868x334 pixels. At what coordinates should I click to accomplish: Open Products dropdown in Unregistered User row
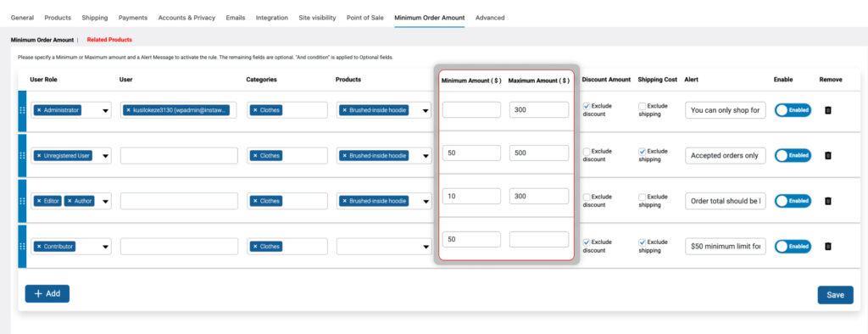tap(426, 156)
